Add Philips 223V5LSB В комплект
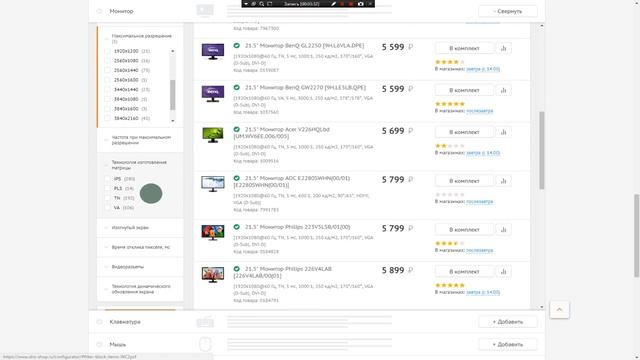The image size is (640, 360). (464, 229)
